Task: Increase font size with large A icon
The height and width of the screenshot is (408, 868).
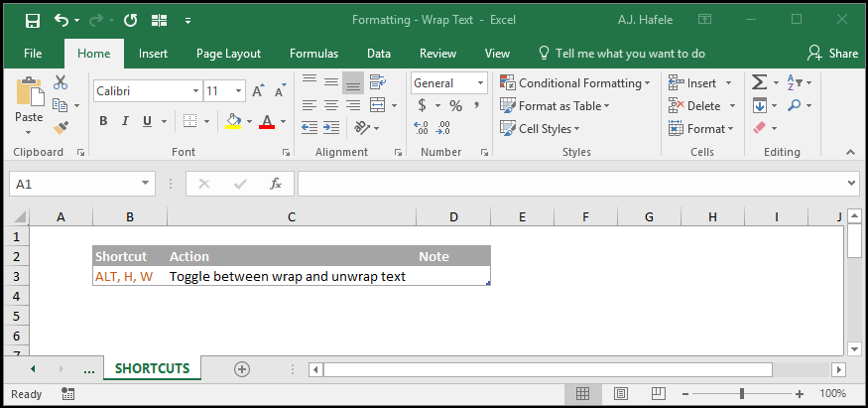Action: point(259,90)
